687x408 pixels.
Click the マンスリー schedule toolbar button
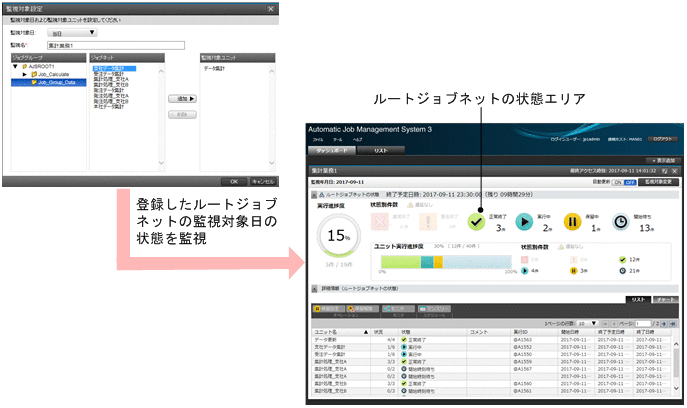click(434, 309)
